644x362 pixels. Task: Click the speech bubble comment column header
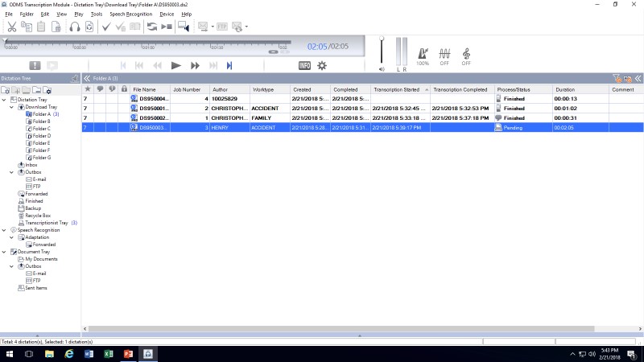pos(100,89)
